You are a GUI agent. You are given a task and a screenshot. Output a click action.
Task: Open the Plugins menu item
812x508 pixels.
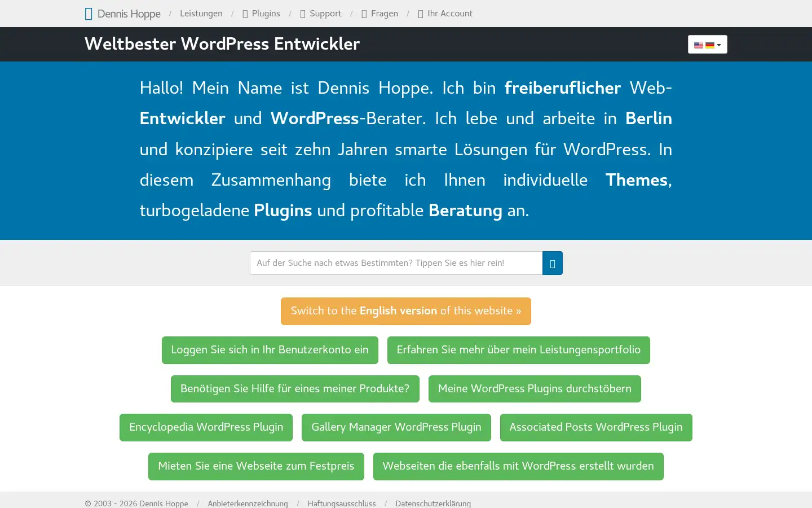pyautogui.click(x=266, y=14)
